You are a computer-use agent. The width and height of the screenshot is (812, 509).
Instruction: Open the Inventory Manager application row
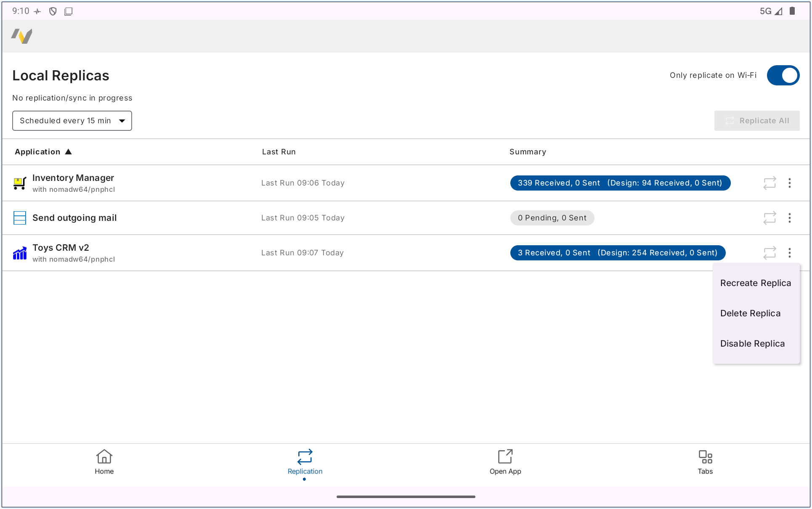[406, 183]
